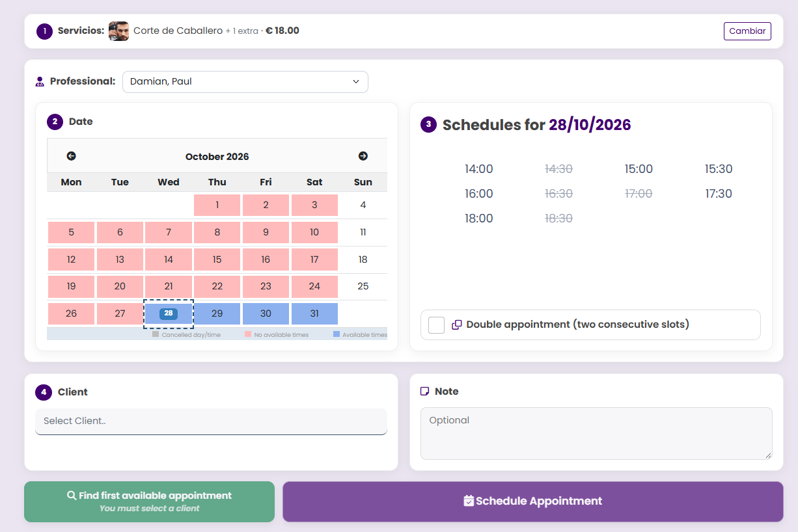This screenshot has height=532, width=798.
Task: Click the gray Cancelled day/time legend swatch
Action: (156, 334)
